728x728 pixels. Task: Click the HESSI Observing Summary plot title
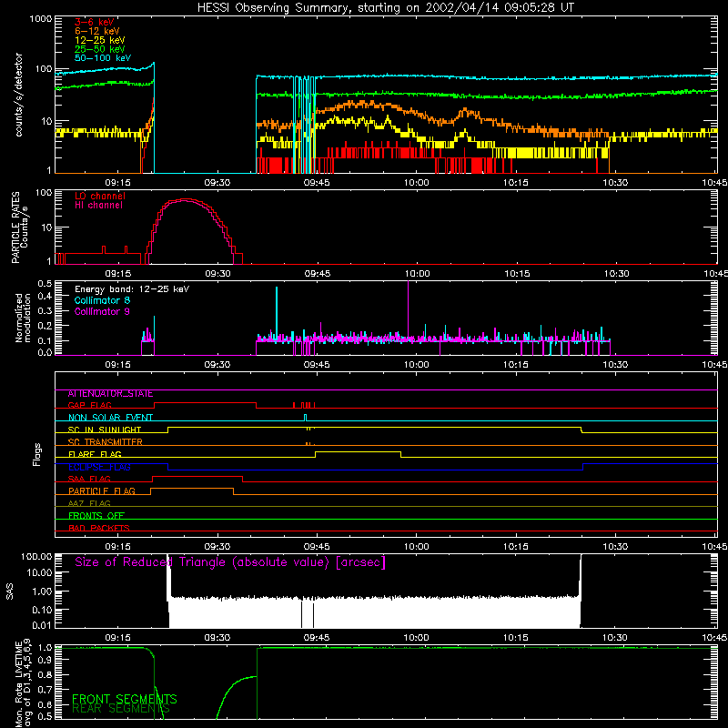coord(385,8)
